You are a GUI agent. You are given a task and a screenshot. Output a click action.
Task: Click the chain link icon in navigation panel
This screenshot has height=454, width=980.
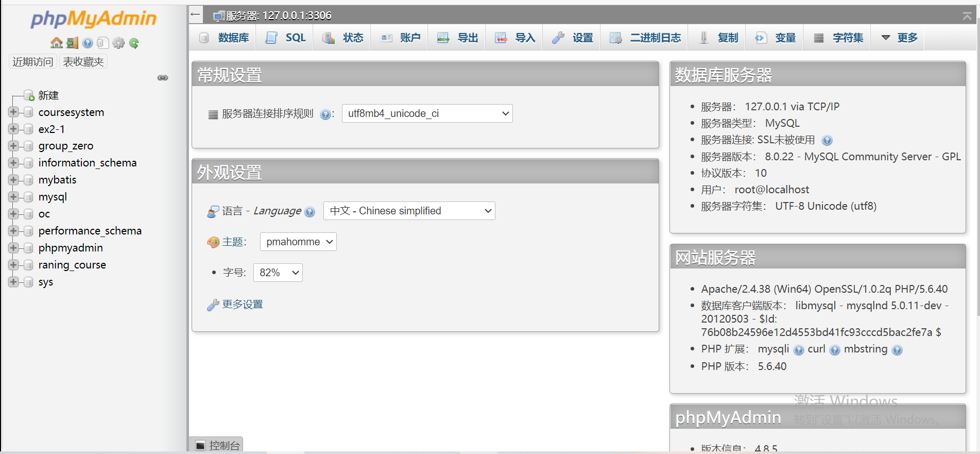tap(163, 78)
